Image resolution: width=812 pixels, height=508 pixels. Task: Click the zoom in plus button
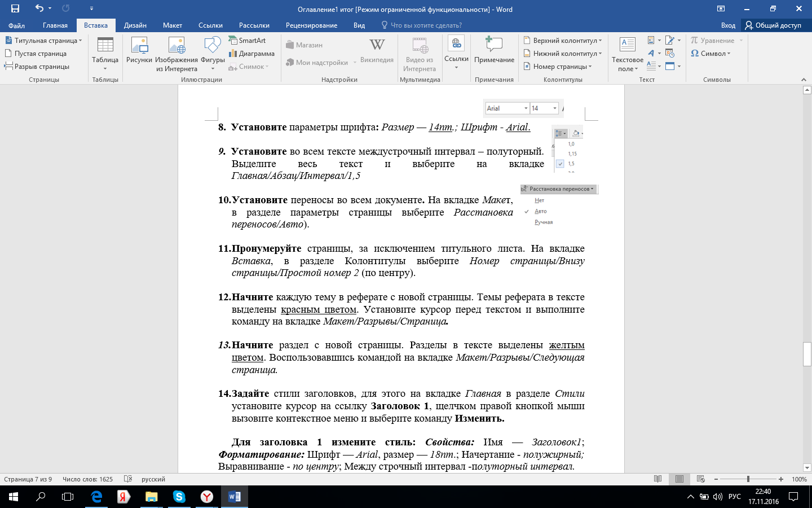tap(781, 479)
